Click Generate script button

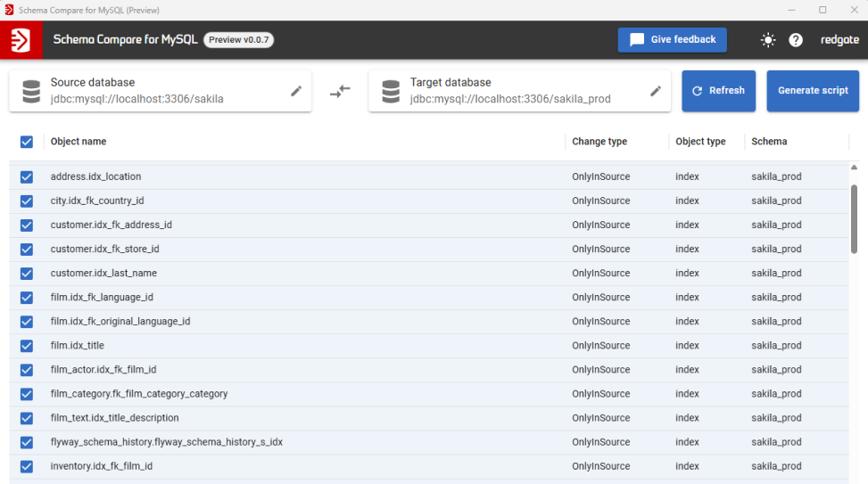813,91
